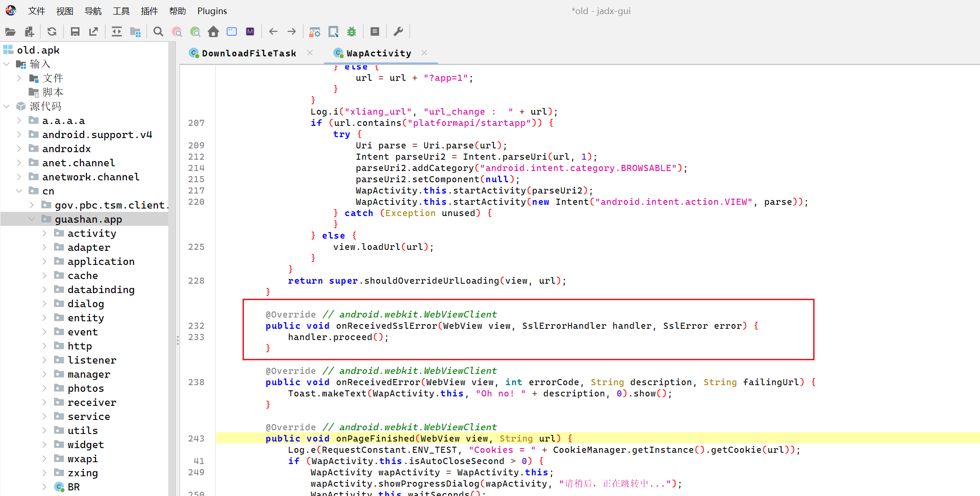Show the log viewer icon
This screenshot has width=980, height=496.
pyautogui.click(x=375, y=32)
